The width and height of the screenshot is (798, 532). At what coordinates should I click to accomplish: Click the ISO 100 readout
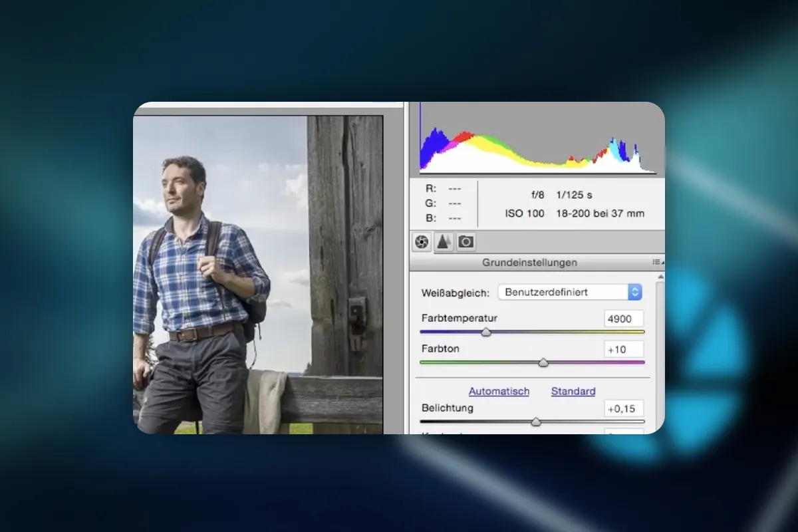click(x=524, y=213)
